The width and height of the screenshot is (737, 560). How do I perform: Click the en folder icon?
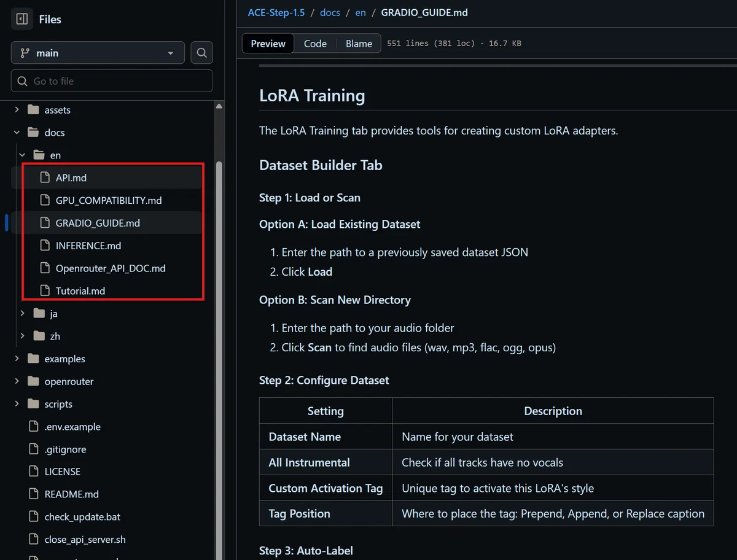click(39, 155)
